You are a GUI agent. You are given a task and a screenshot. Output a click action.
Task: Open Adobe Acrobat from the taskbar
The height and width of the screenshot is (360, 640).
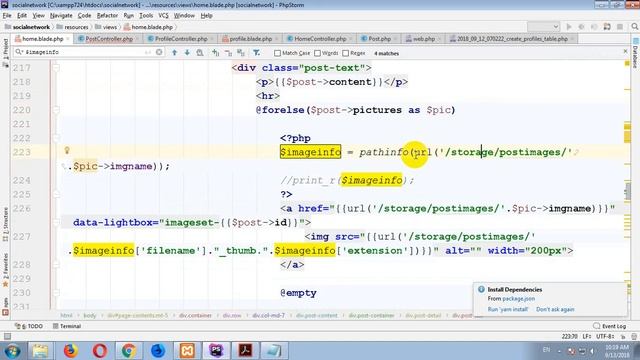(245, 350)
